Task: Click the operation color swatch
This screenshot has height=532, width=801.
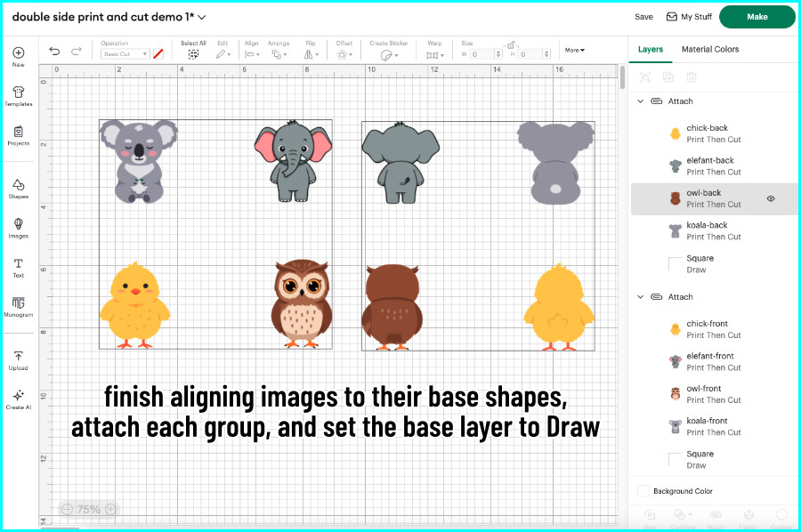Action: [x=158, y=53]
